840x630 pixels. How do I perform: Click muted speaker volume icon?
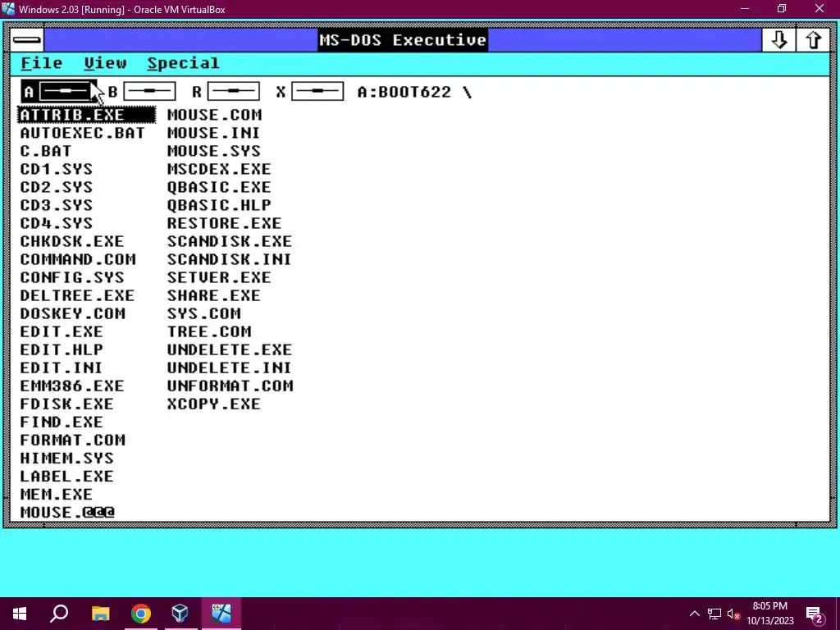[734, 614]
